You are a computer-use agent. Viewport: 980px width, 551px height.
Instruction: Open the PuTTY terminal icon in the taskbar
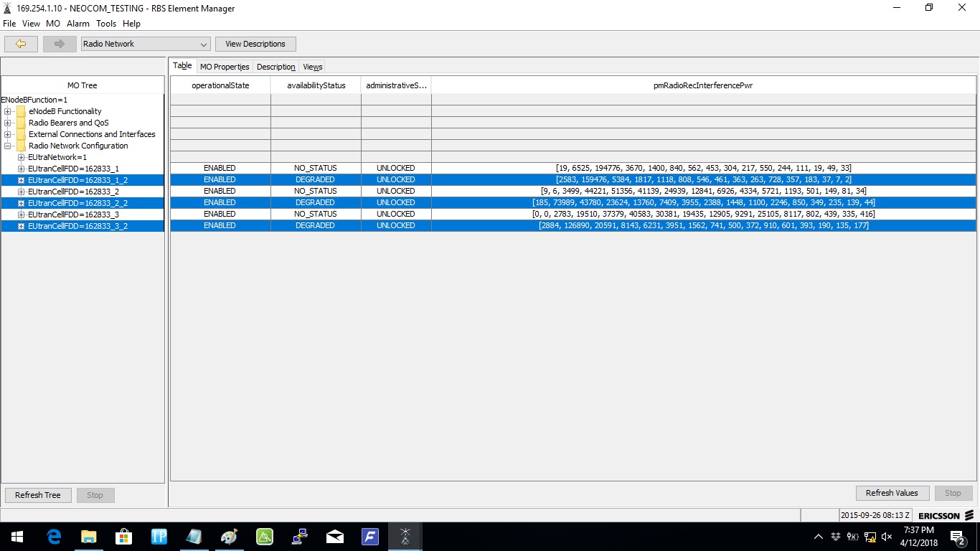(300, 536)
